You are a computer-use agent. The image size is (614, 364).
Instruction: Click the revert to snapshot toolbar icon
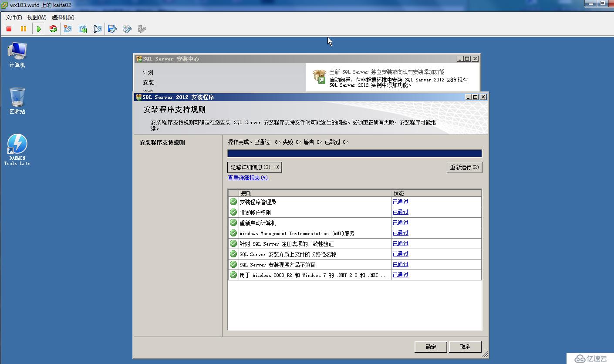click(x=83, y=29)
